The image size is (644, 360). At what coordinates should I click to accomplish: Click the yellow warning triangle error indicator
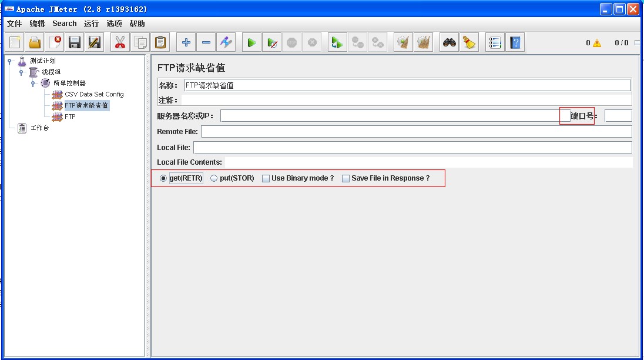pos(597,43)
